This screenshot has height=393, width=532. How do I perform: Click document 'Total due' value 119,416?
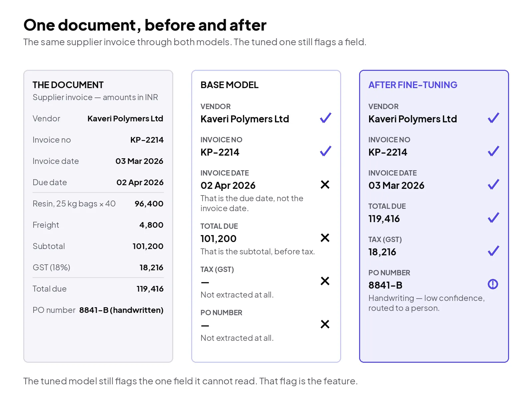point(150,289)
